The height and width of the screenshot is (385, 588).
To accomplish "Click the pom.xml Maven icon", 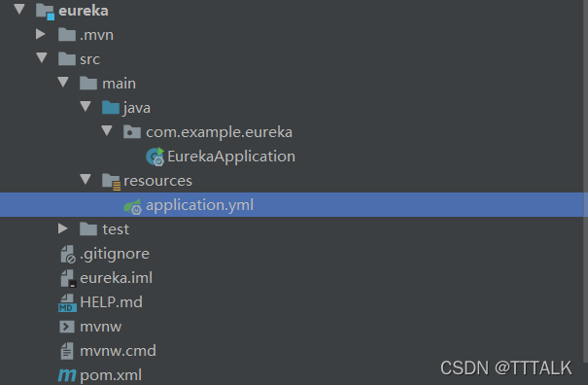I will (67, 375).
